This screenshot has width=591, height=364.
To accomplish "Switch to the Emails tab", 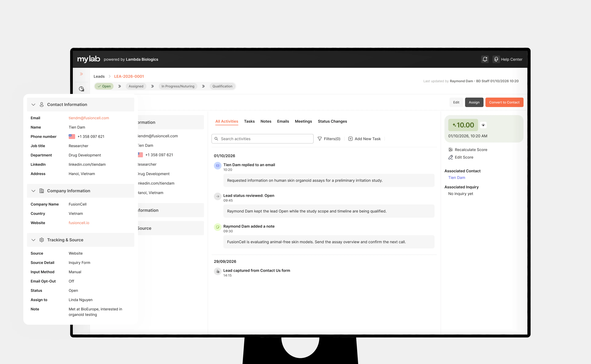I will 283,121.
